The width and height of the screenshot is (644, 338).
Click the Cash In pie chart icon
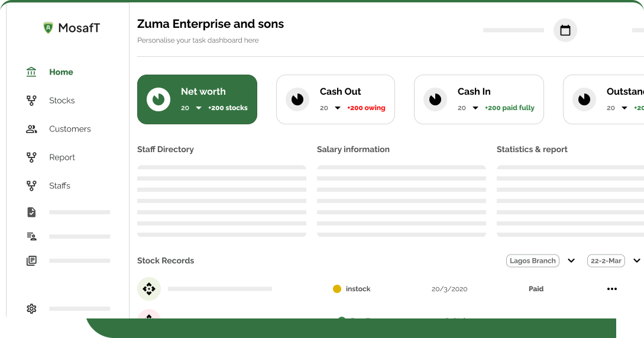(x=435, y=99)
